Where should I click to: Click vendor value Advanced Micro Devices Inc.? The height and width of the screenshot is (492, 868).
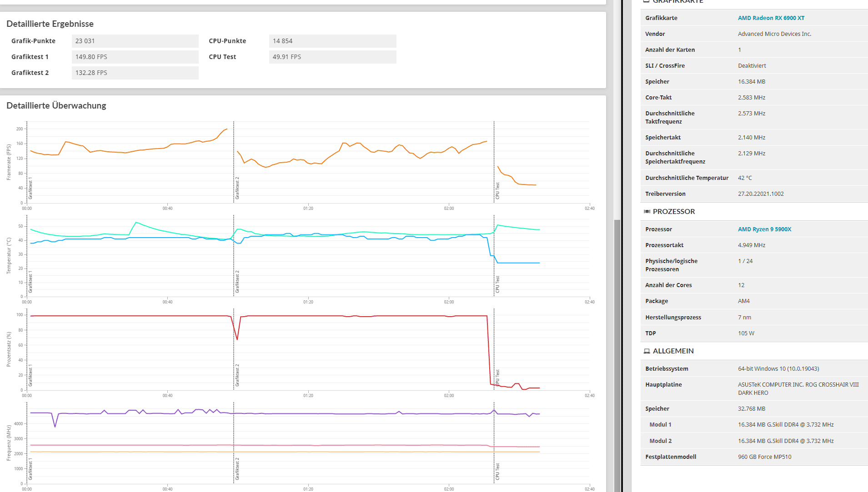coord(774,34)
